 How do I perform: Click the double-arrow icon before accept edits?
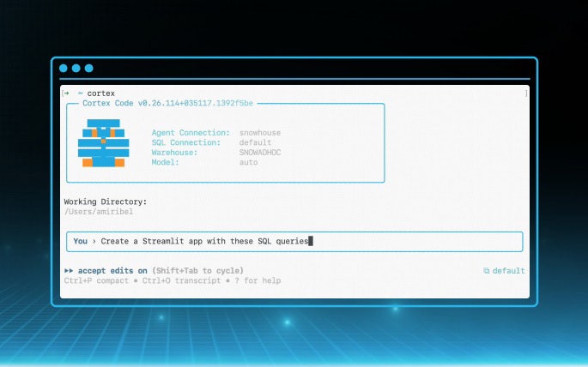[x=68, y=270]
